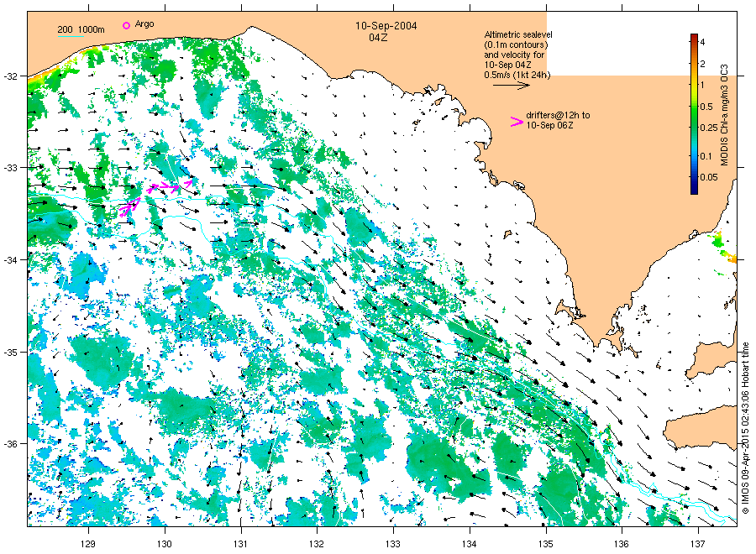Click the colorbar tick label '0.5'

click(x=706, y=107)
